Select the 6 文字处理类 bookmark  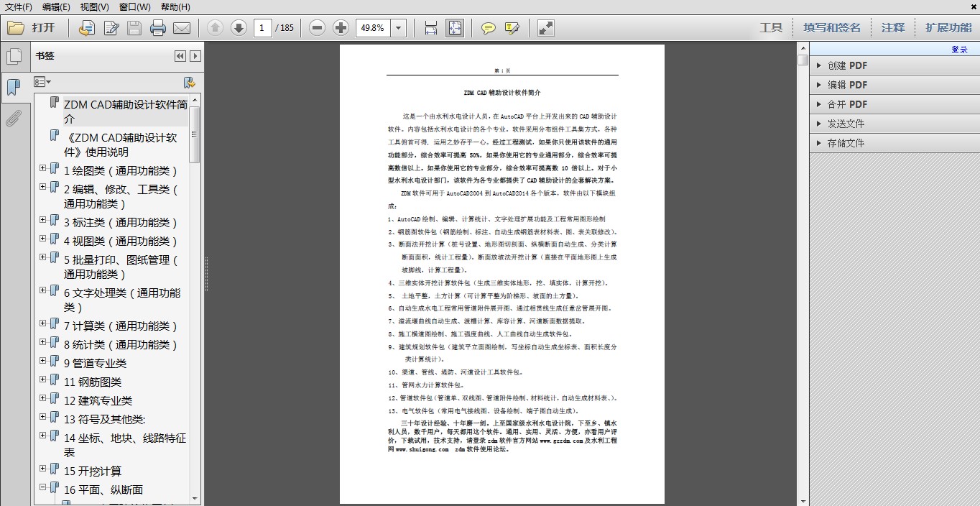[x=122, y=300]
